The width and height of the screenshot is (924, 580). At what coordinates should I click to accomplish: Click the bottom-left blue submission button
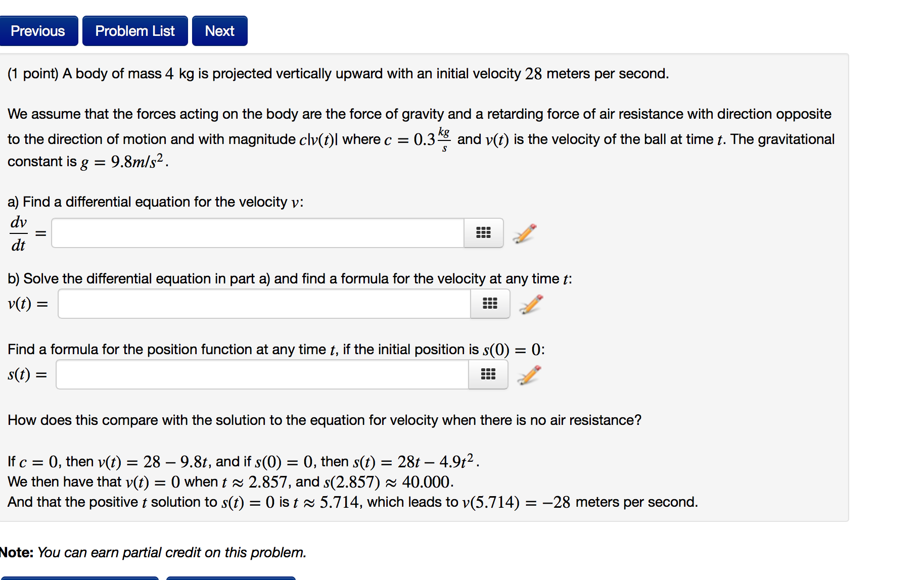pyautogui.click(x=81, y=578)
